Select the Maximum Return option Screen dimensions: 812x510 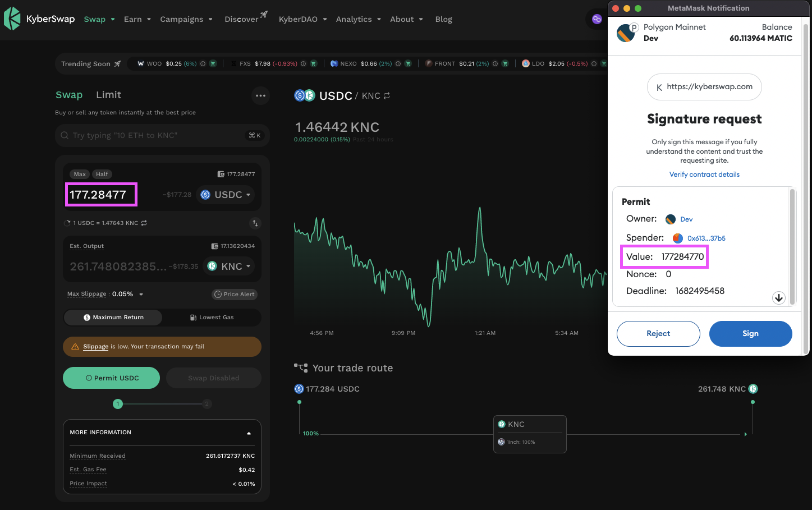pyautogui.click(x=113, y=318)
